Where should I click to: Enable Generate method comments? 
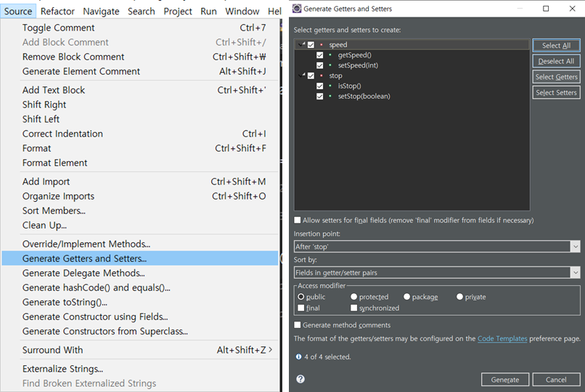(298, 325)
